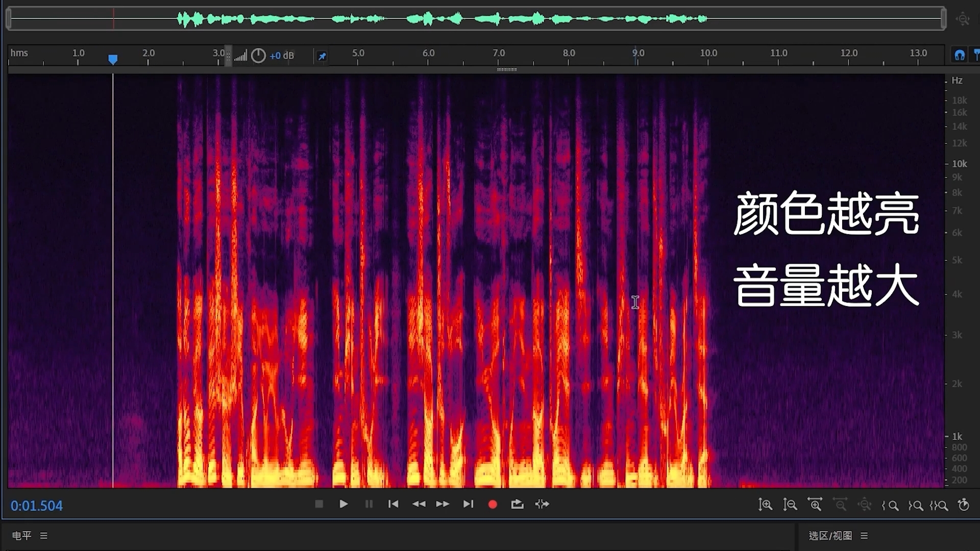Click the hms label to change time format
980x551 pixels.
[19, 53]
